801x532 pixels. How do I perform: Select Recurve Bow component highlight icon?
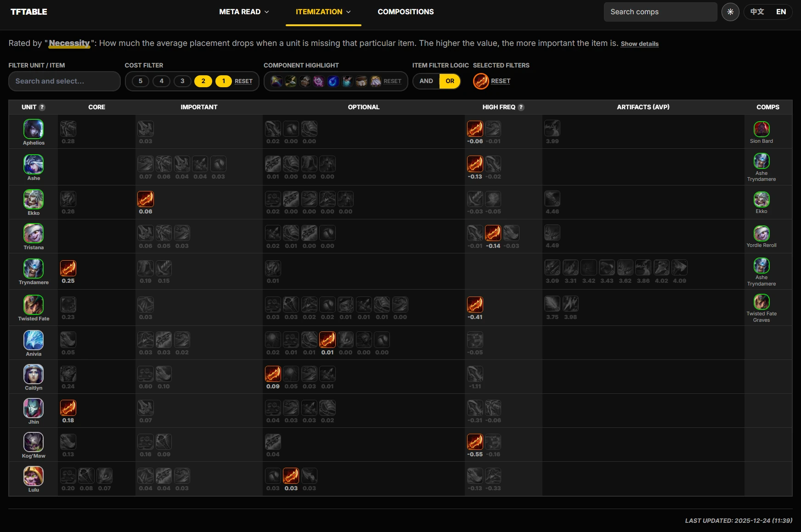click(291, 81)
